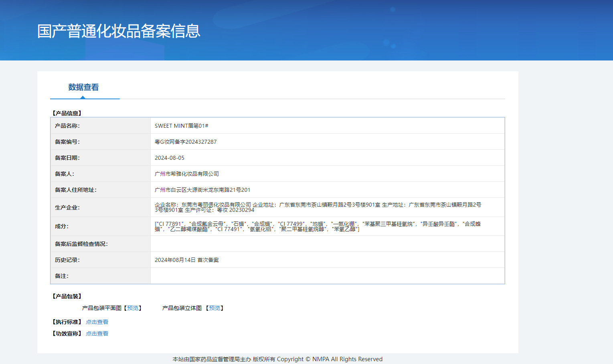
Task: Select history entry 2024年08月14日 首次备案
Action: pos(187,260)
